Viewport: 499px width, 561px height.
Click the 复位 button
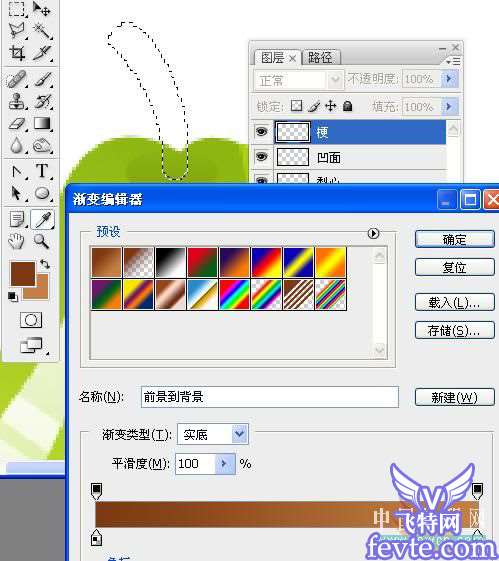coord(455,267)
